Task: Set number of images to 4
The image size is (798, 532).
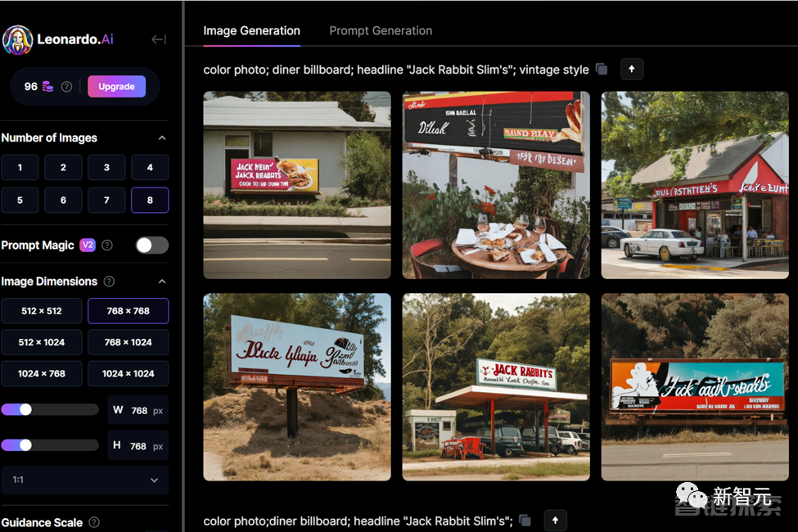Action: click(150, 168)
